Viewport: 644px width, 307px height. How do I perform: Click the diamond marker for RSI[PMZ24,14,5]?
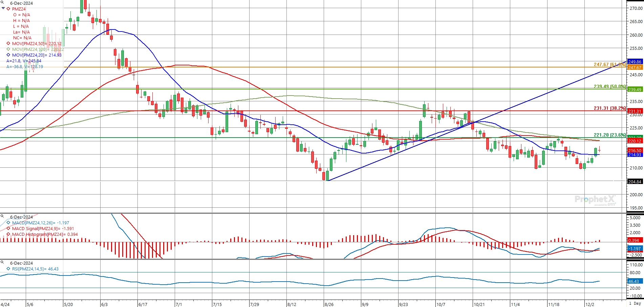point(8,269)
